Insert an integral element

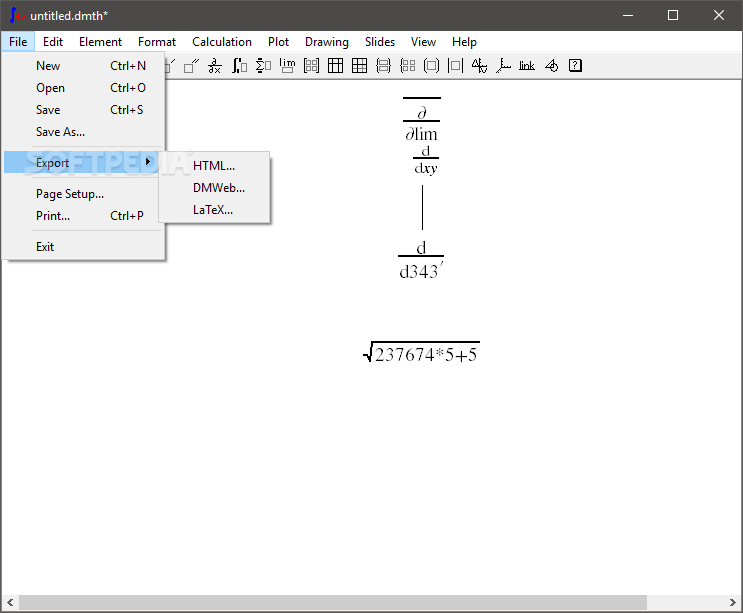point(239,66)
